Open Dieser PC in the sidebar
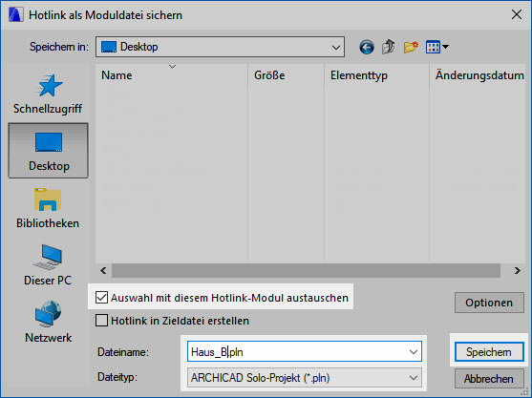Screen dimensions: 532x398 [x=48, y=265]
